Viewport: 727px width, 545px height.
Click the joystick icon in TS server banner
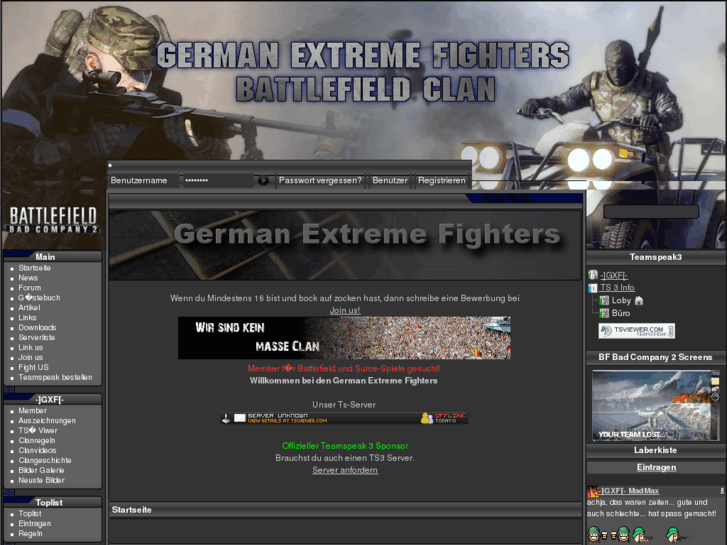226,418
